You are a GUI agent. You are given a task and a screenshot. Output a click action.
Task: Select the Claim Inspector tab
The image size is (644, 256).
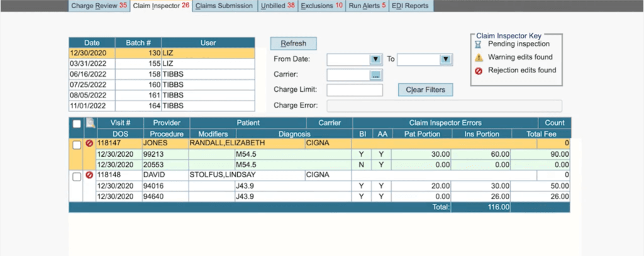point(162,6)
